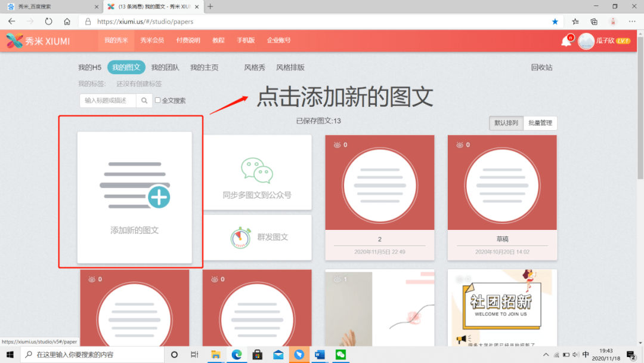Bookmark page with the star icon
The width and height of the screenshot is (644, 363).
(555, 21)
